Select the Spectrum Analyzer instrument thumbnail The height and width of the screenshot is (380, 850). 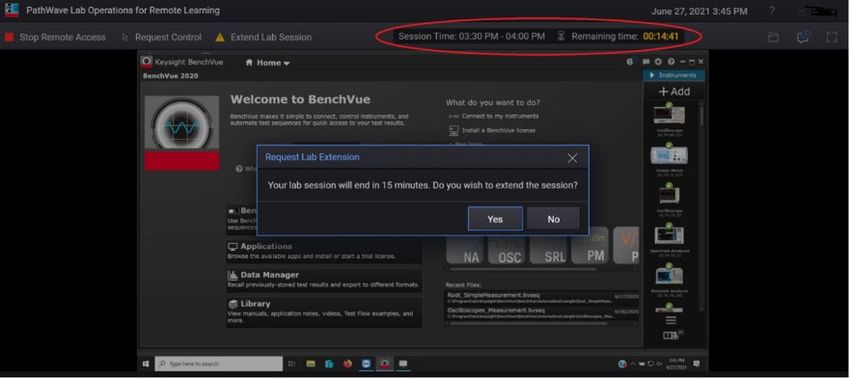coord(669,235)
